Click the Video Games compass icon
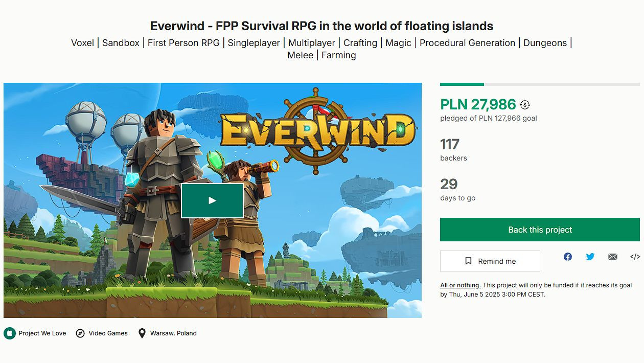644x363 pixels. (80, 333)
